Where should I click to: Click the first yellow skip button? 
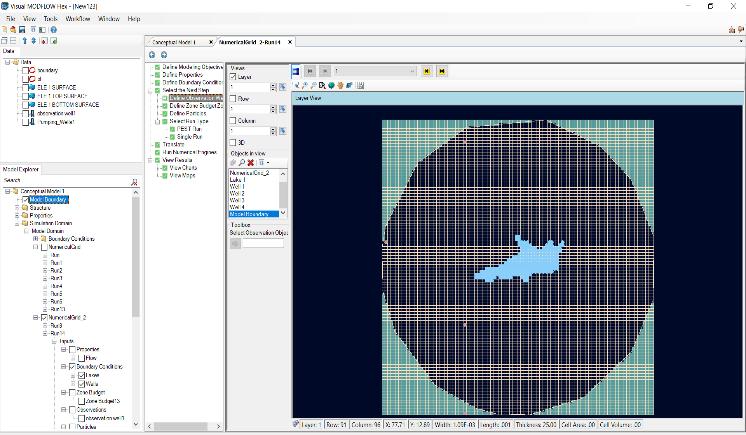coord(427,71)
